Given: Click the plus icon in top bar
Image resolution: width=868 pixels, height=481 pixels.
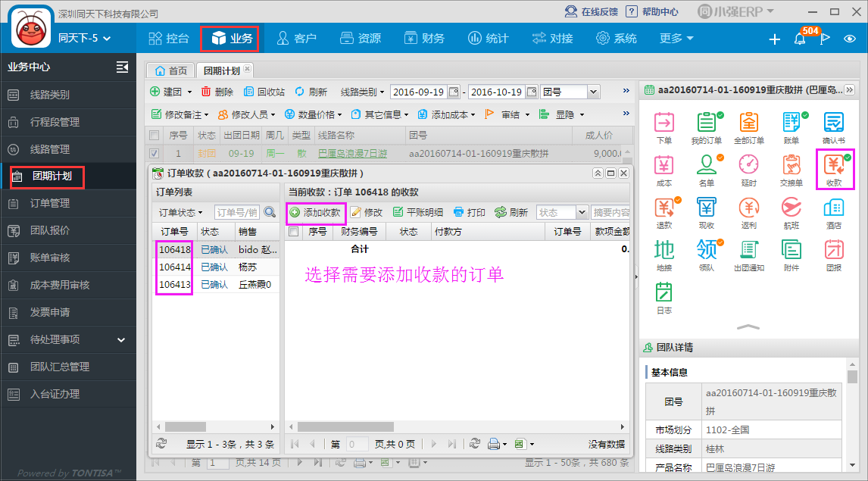Looking at the screenshot, I should click(x=774, y=39).
